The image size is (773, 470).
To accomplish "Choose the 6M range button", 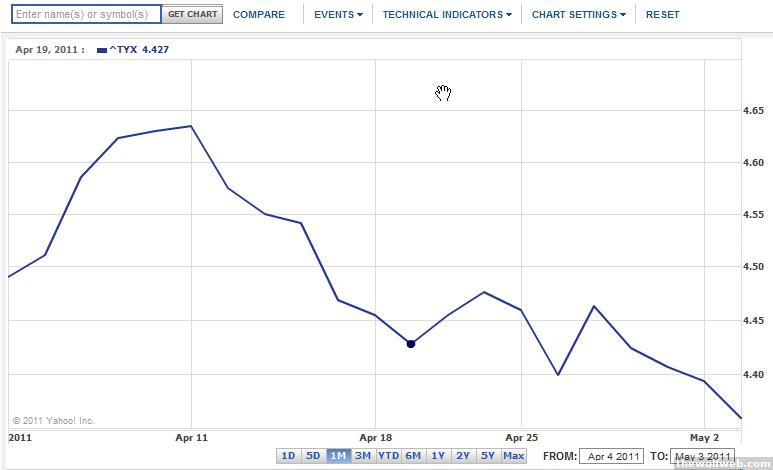I will tap(413, 456).
